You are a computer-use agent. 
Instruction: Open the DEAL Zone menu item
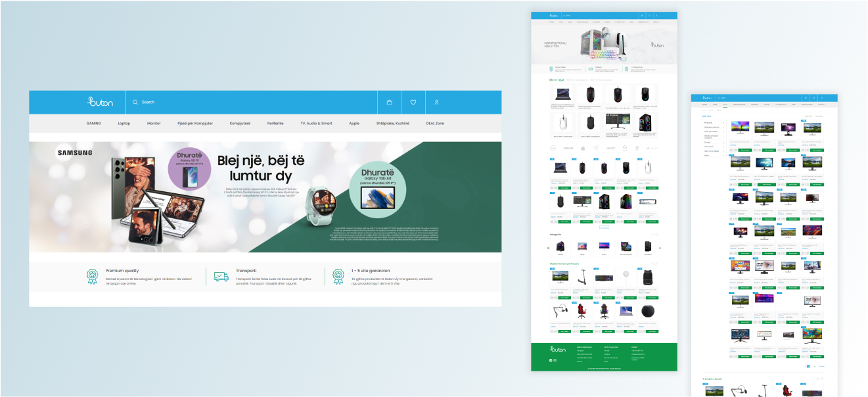[x=435, y=124]
